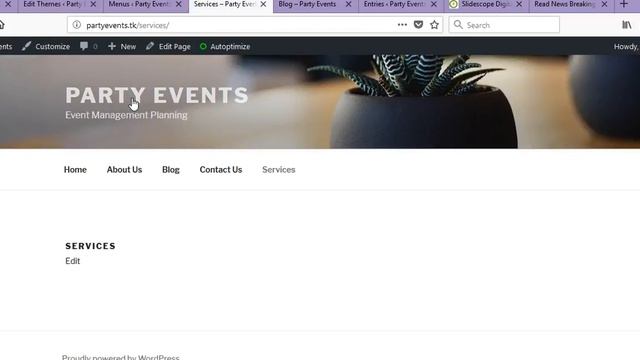
Task: Save page to Pocket icon
Action: [x=418, y=25]
